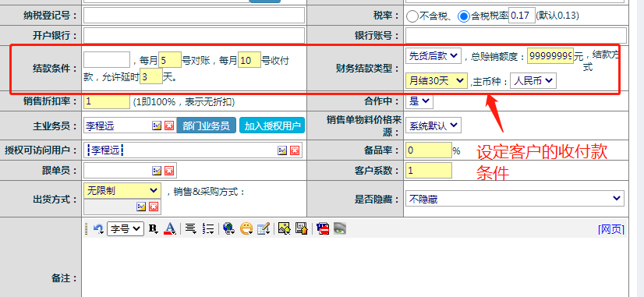The height and width of the screenshot is (297, 644).
Task: Insert an image into remarks
Action: [285, 229]
